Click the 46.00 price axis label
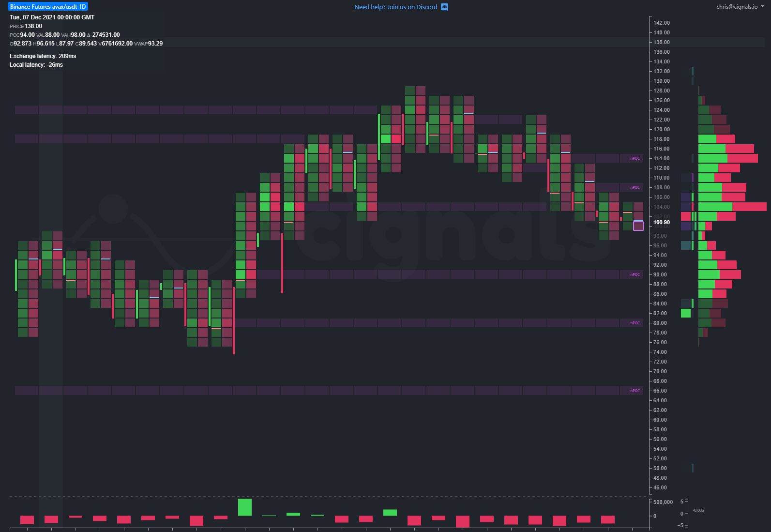771x532 pixels. pos(660,487)
